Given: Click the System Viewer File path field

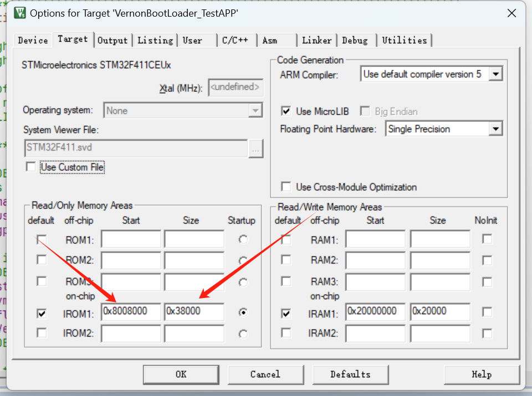Looking at the screenshot, I should [136, 148].
